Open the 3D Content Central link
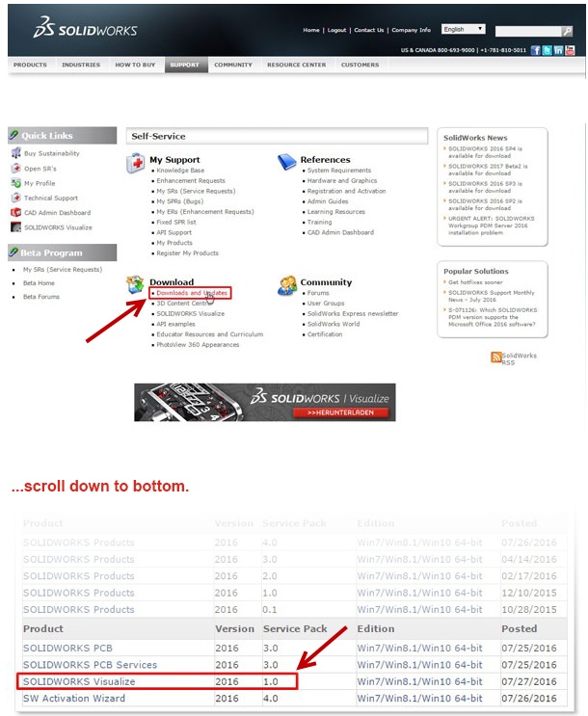Viewport: 588px width, 716px height. click(182, 304)
